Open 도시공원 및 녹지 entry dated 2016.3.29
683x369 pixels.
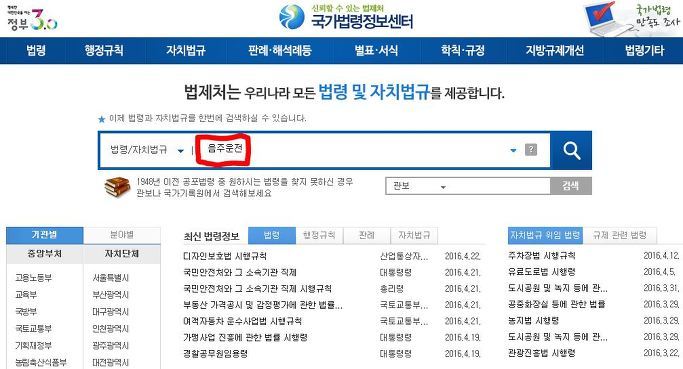click(x=558, y=337)
